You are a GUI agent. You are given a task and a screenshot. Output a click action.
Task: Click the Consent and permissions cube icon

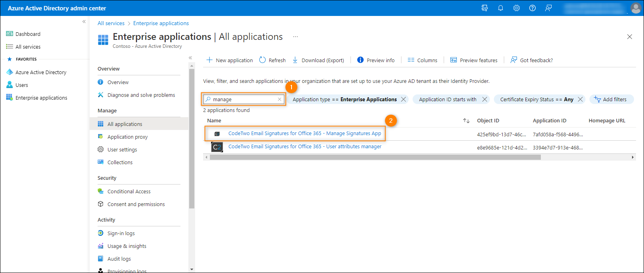pyautogui.click(x=100, y=204)
